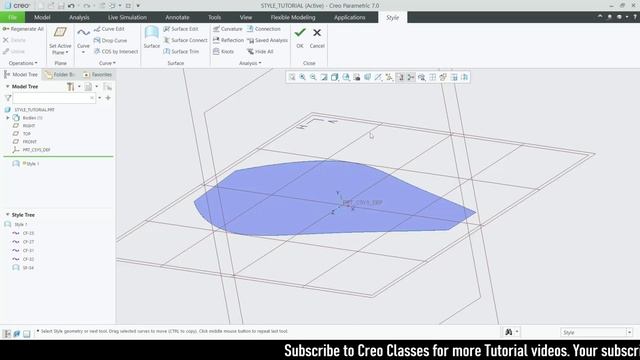Open the find tool dropdown arrow
This screenshot has width=640, height=360.
tap(517, 332)
